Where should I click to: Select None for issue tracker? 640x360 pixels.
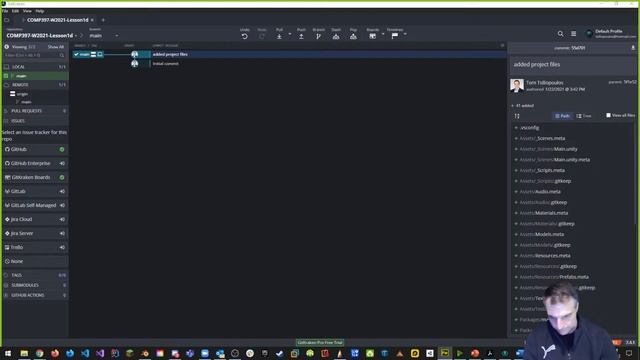[34, 261]
